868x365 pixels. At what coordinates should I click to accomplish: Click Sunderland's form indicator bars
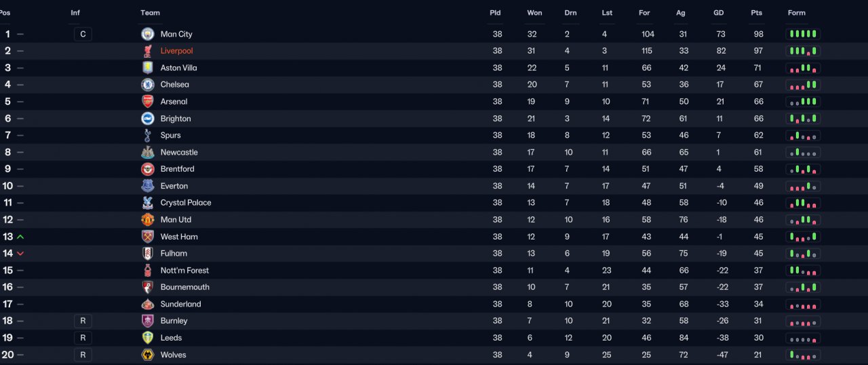tap(804, 304)
